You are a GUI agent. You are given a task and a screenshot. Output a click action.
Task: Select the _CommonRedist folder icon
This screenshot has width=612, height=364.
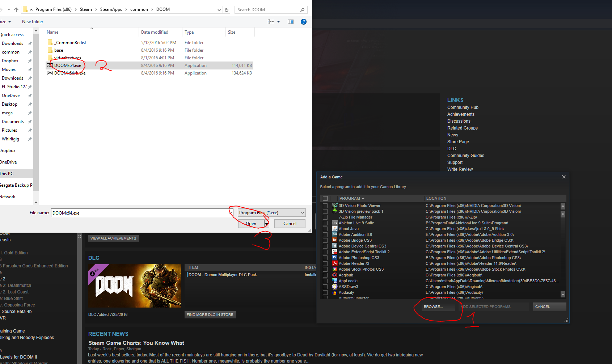[x=50, y=43]
